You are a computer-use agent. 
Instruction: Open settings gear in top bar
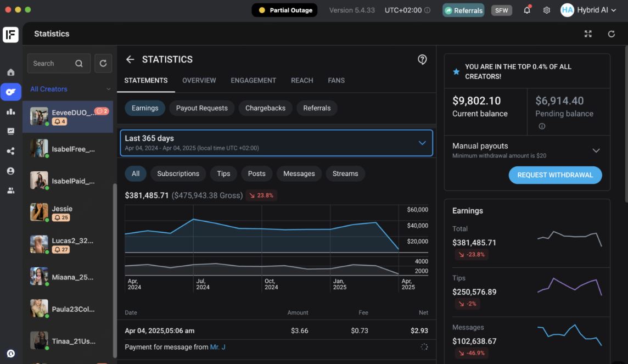[547, 10]
